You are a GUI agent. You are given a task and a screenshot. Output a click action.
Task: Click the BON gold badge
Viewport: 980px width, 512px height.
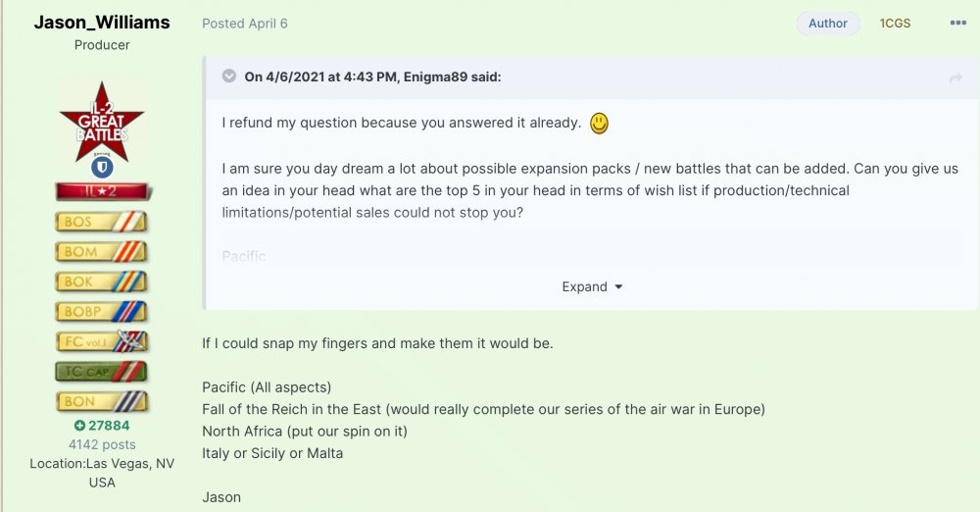[x=102, y=401]
